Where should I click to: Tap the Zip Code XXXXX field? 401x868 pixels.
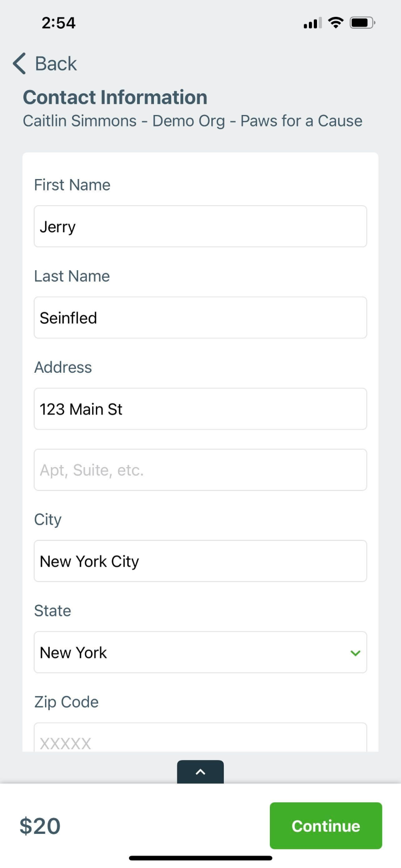coord(200,737)
